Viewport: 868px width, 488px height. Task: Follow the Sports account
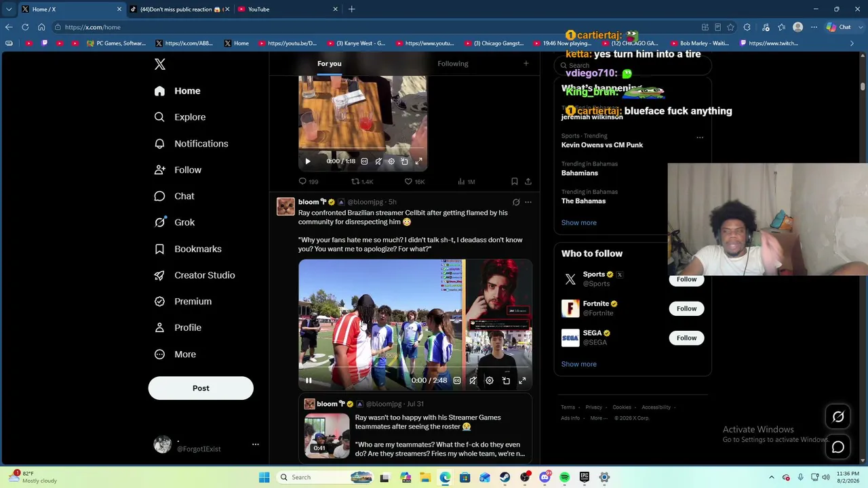click(686, 279)
